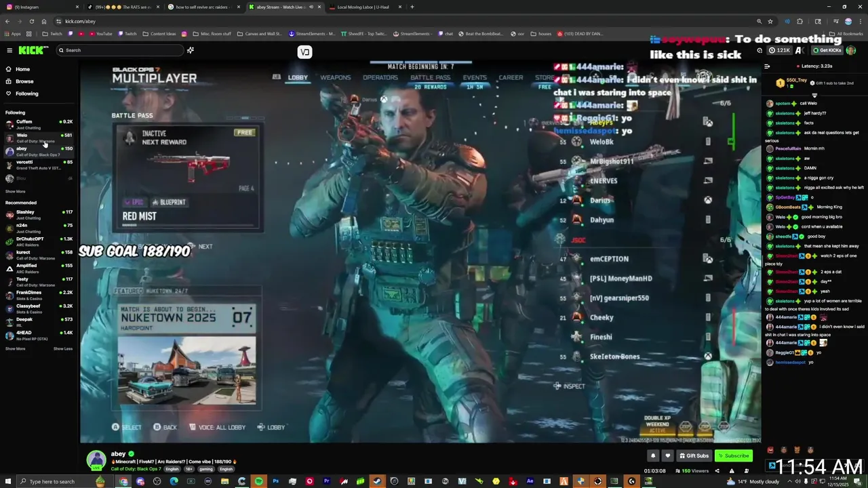Viewport: 868px width, 488px height.
Task: Open recommended channel DrChubzDPT
Action: (39, 241)
